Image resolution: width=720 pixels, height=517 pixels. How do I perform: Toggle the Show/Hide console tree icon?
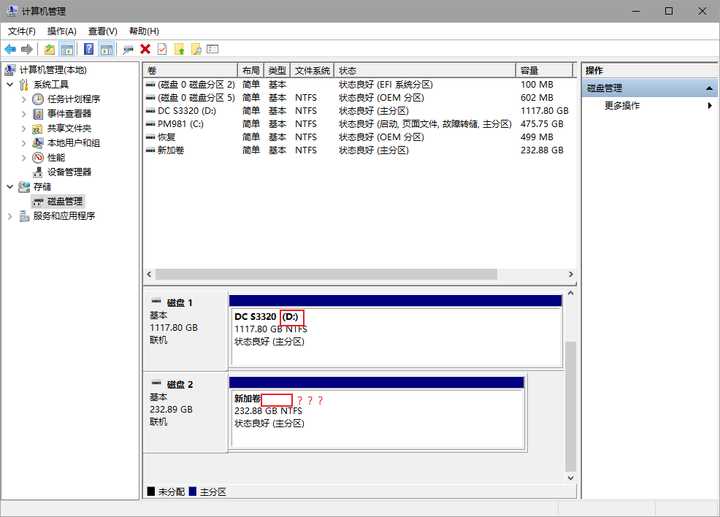pos(67,49)
